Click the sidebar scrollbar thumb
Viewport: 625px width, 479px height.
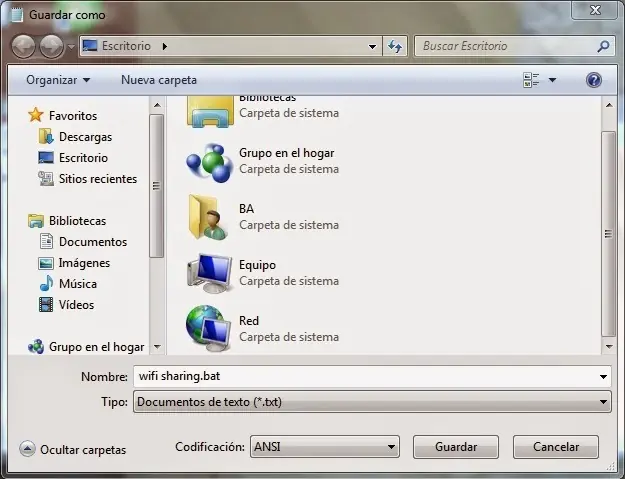tap(156, 186)
